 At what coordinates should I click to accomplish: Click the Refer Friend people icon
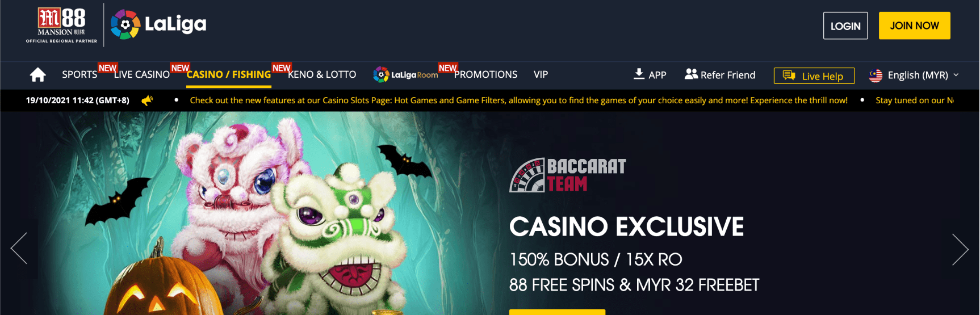click(691, 74)
